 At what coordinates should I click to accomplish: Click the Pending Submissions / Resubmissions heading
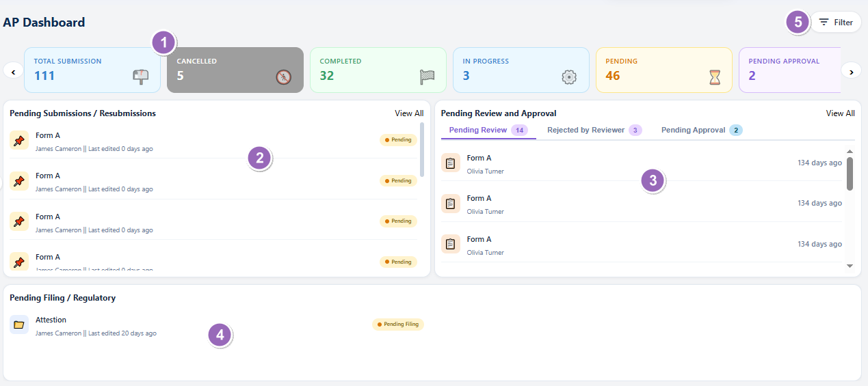tap(83, 113)
